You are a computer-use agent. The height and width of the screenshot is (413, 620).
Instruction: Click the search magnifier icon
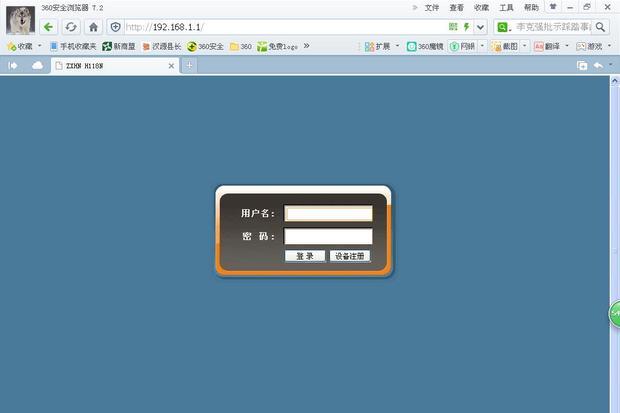coord(601,27)
